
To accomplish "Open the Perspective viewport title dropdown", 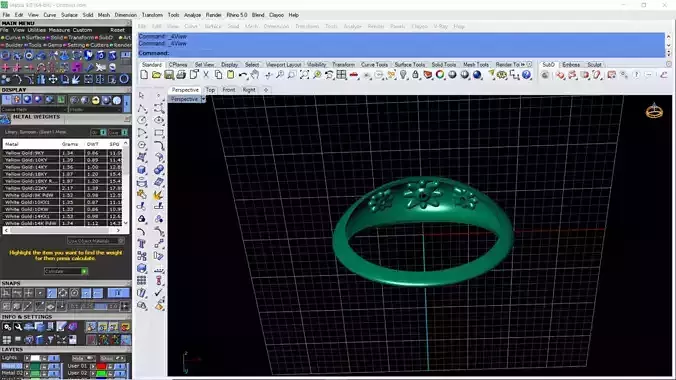I will pos(203,99).
